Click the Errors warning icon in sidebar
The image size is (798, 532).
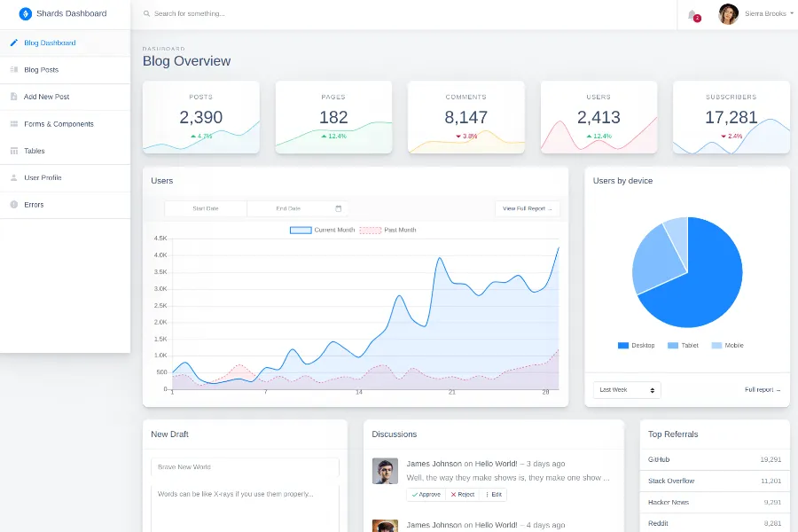tap(13, 205)
